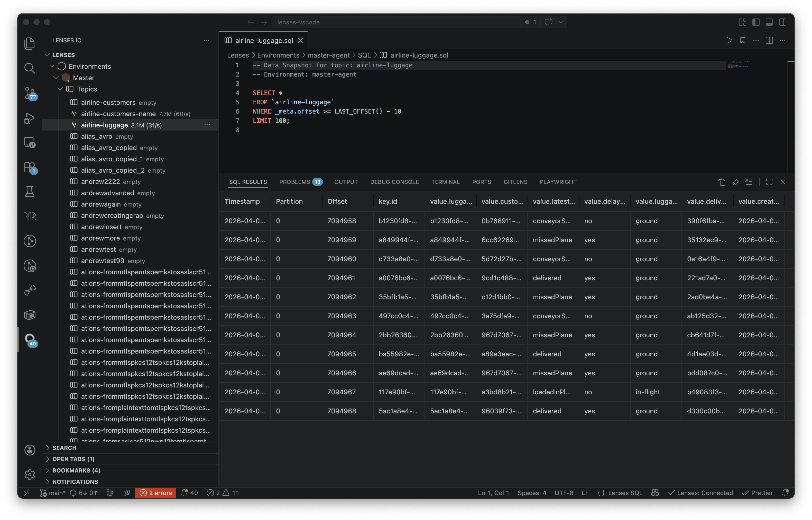Toggle the secondary side bar
The image size is (812, 520).
[783, 22]
